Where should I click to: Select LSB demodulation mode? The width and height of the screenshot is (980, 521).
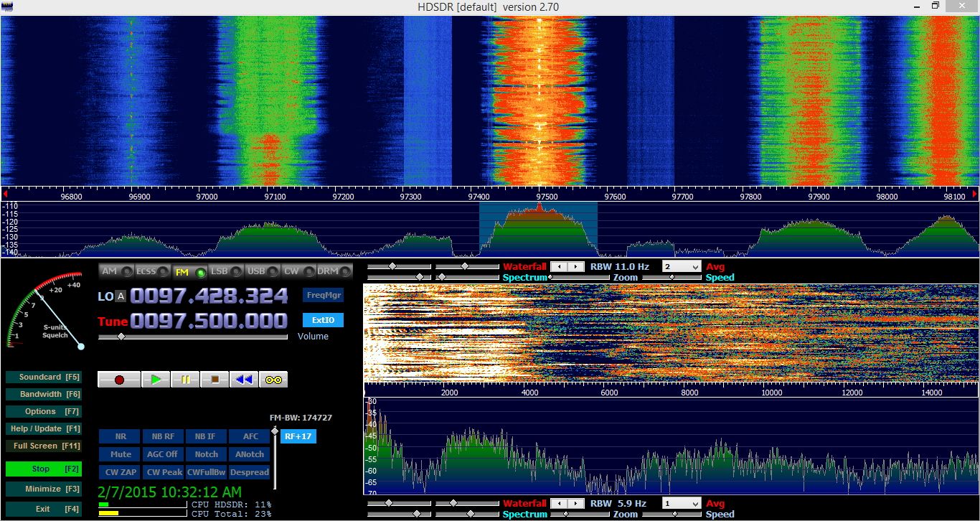(226, 271)
